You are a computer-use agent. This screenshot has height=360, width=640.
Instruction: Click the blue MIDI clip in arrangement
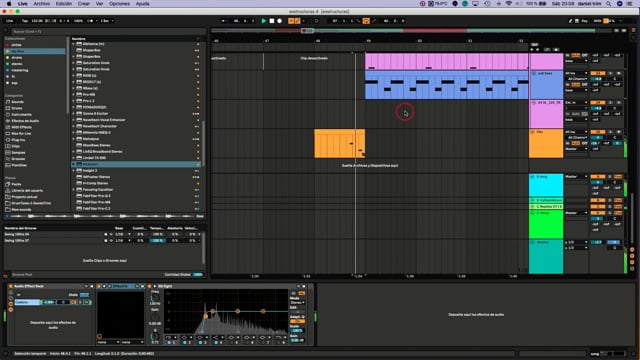pyautogui.click(x=447, y=85)
